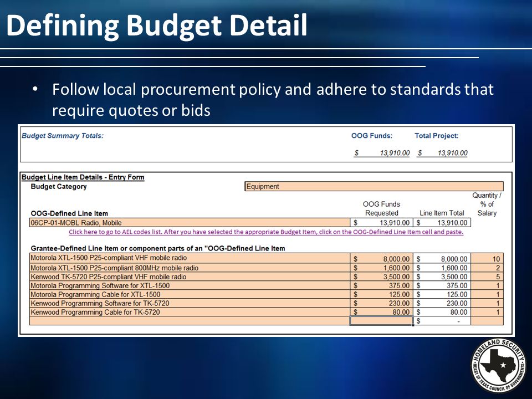
Task: Click the Total Project summary amount 13,910.00
Action: [442, 153]
